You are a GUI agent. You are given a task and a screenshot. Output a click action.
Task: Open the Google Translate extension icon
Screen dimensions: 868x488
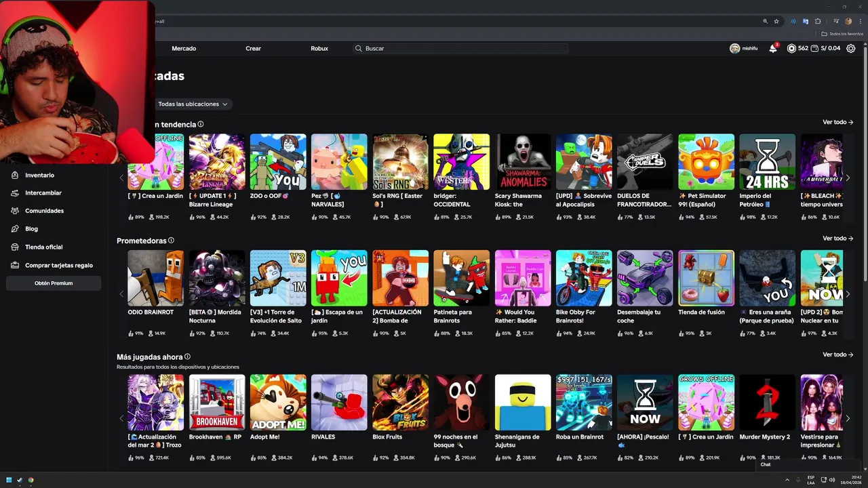[806, 21]
